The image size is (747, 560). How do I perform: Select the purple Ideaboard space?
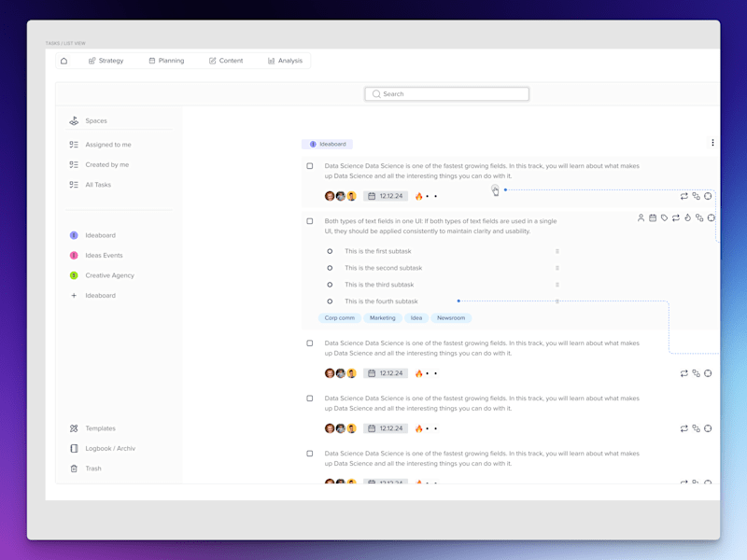click(92, 235)
